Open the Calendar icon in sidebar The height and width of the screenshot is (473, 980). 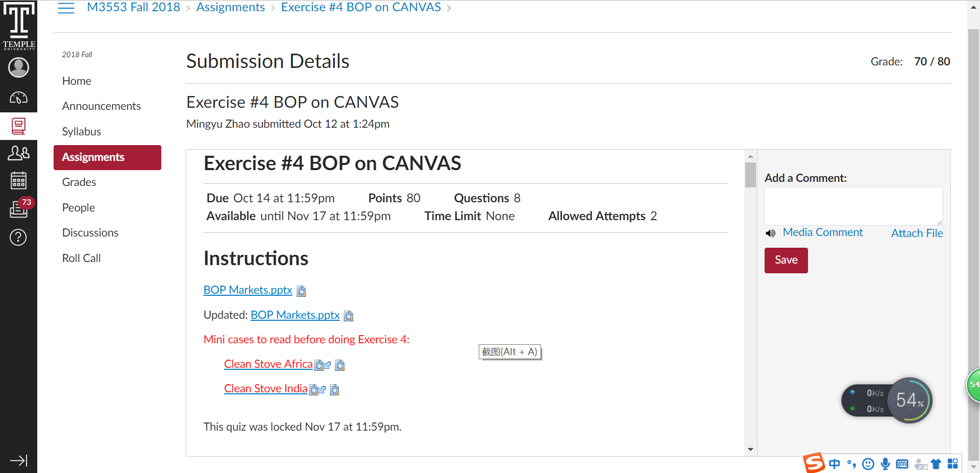pyautogui.click(x=18, y=180)
